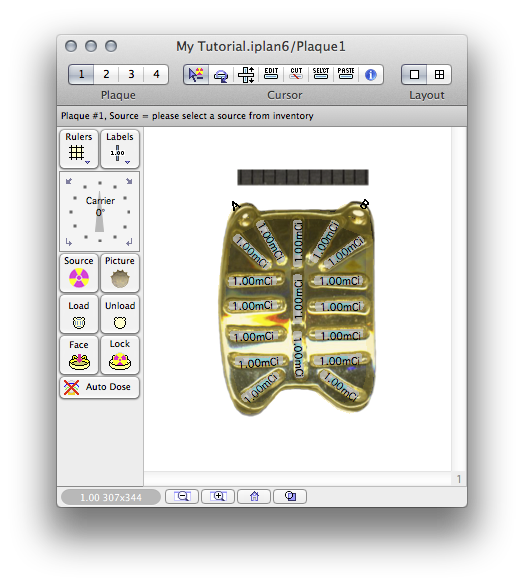
Task: Select the move/translate cursor tool
Action: [246, 75]
